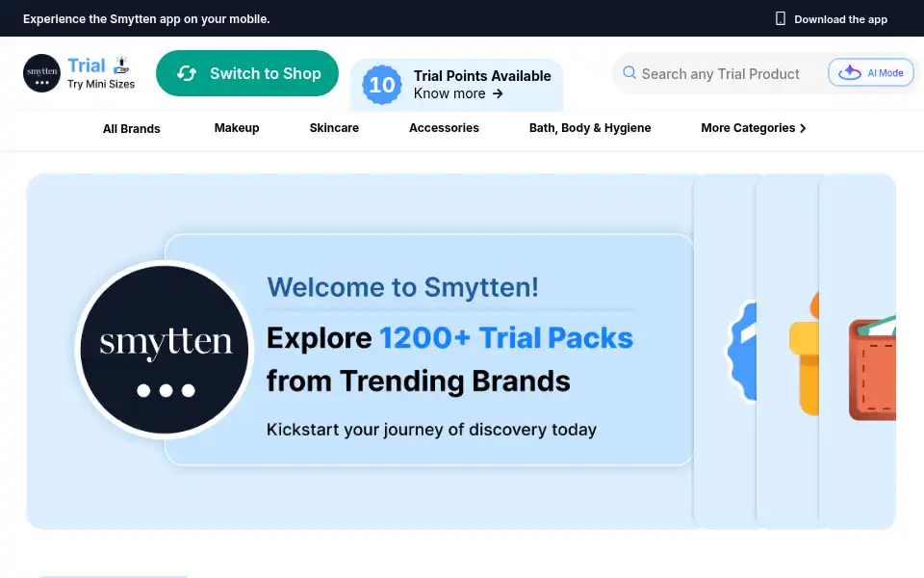Click the blue 10 trial points badge
The height and width of the screenshot is (578, 924).
pos(382,85)
